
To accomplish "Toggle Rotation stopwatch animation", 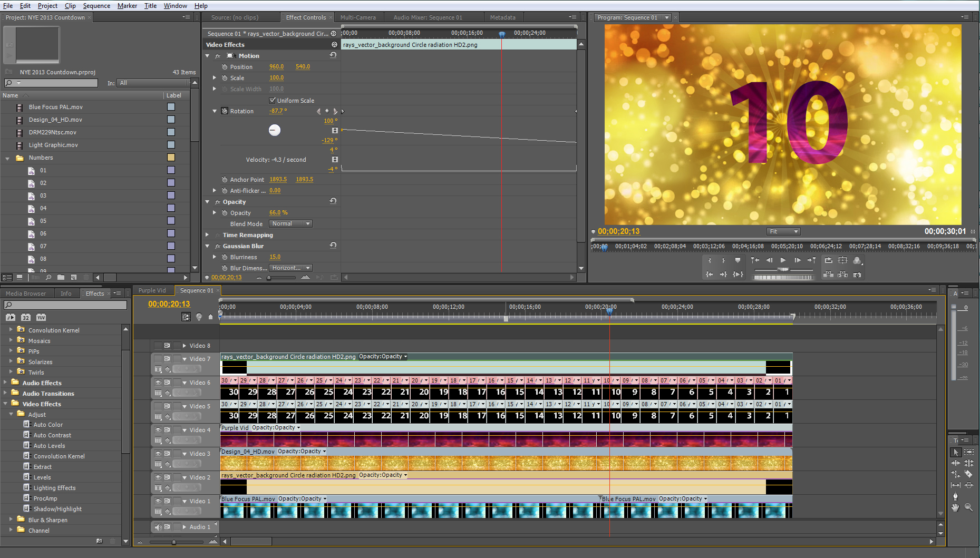I will (225, 111).
